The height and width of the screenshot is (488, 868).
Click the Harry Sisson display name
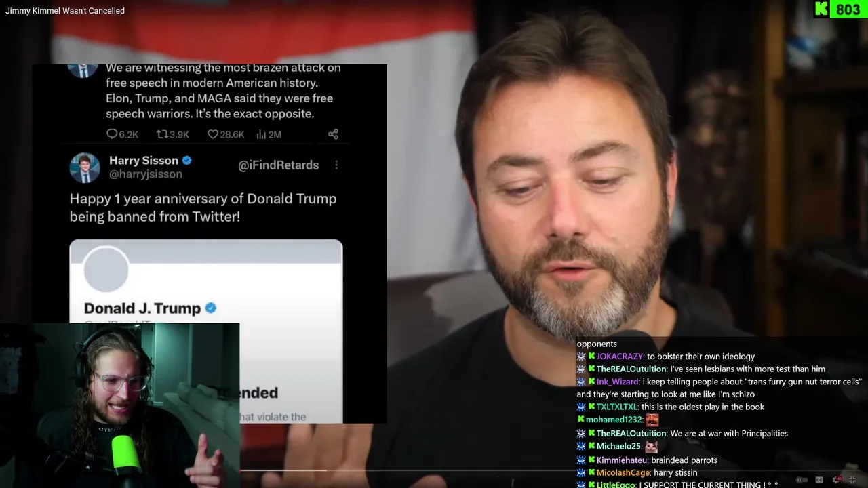click(144, 161)
